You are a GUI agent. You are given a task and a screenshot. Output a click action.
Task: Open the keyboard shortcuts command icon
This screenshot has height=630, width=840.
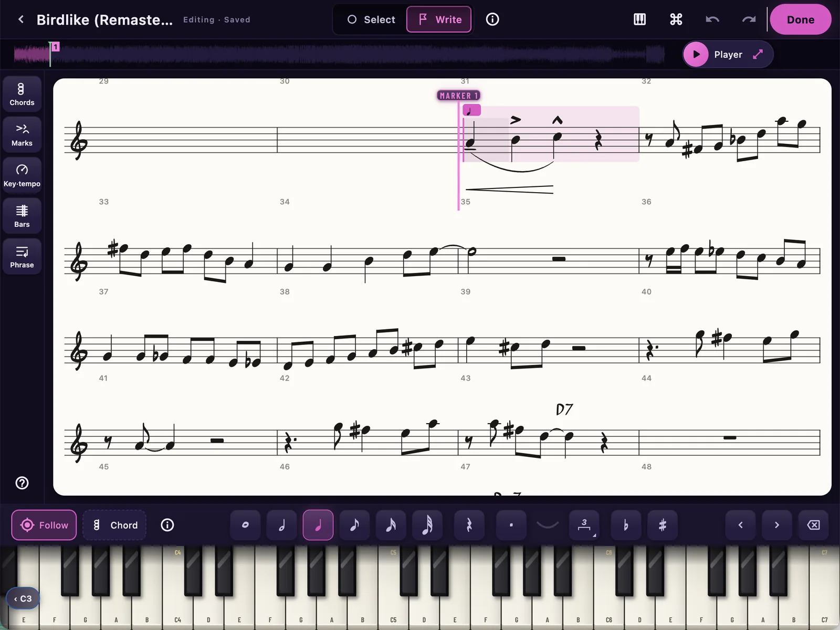676,19
